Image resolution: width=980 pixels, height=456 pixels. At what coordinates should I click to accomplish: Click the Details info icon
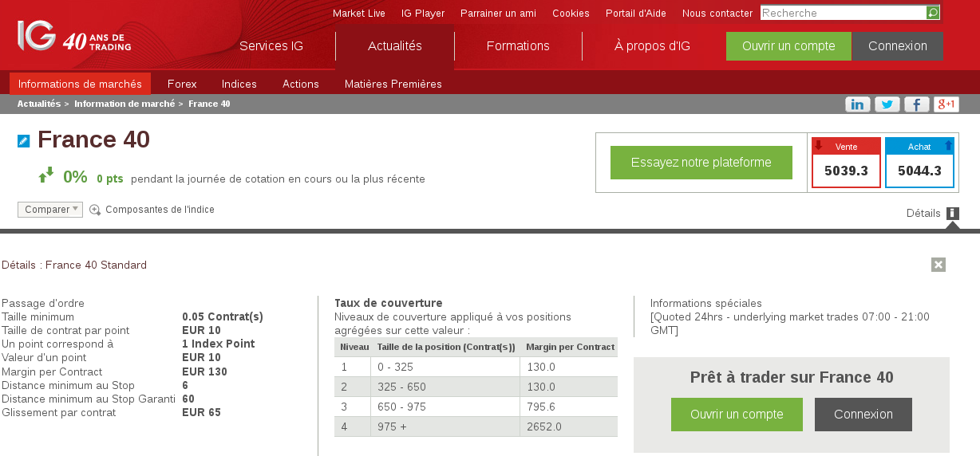click(x=953, y=213)
